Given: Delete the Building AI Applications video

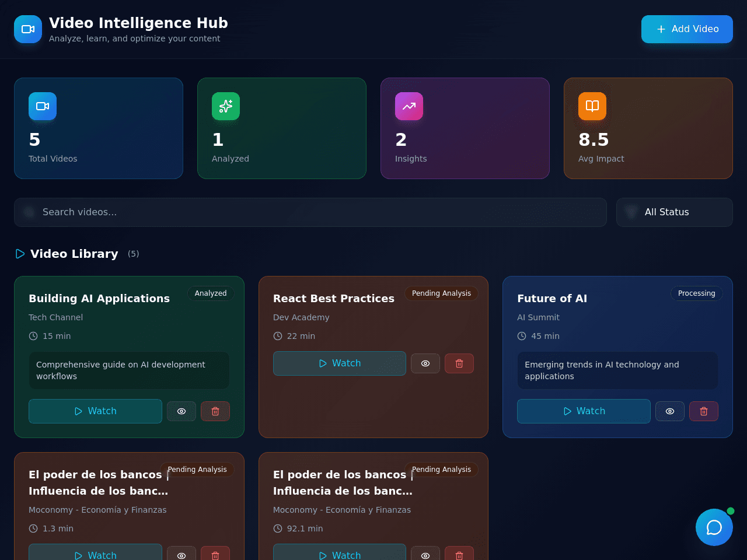Looking at the screenshot, I should (215, 411).
